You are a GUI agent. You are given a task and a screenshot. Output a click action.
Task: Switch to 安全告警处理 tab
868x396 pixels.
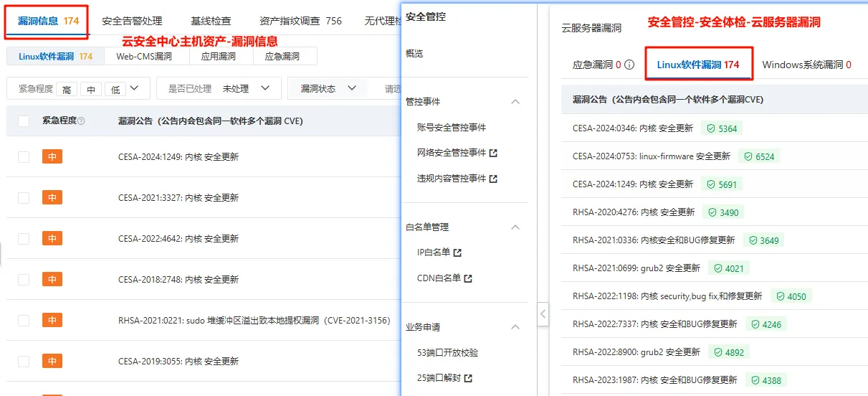point(132,21)
